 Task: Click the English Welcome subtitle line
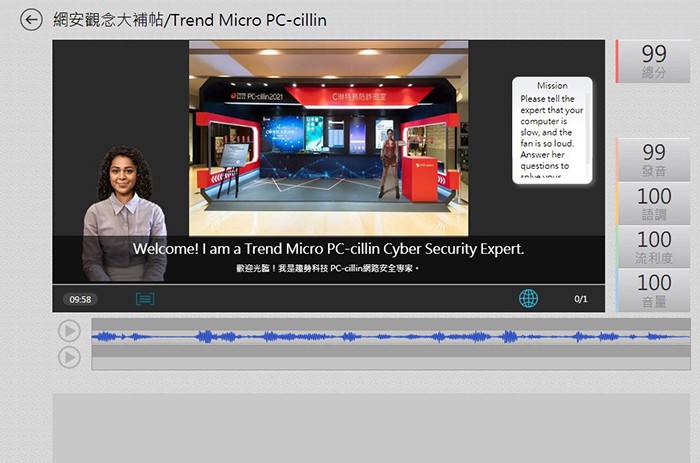coord(328,249)
